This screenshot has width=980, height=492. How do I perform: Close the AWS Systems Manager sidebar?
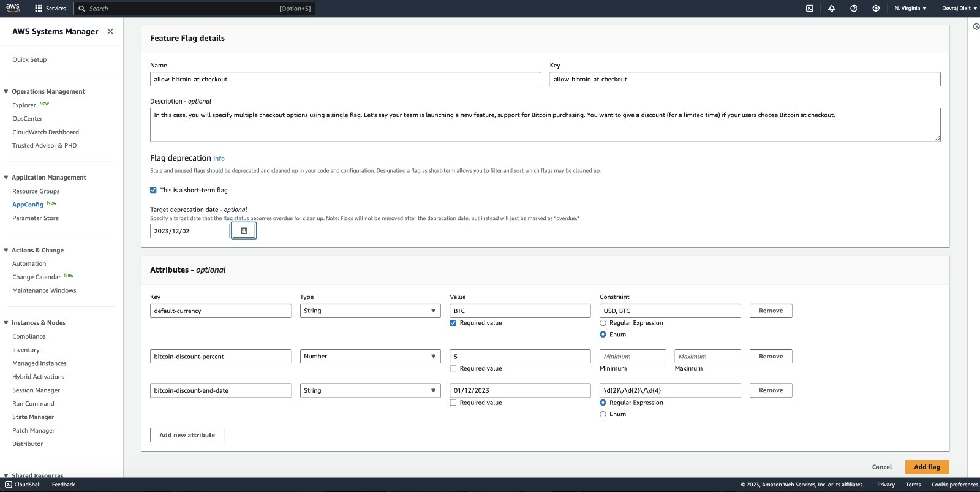[x=110, y=31]
